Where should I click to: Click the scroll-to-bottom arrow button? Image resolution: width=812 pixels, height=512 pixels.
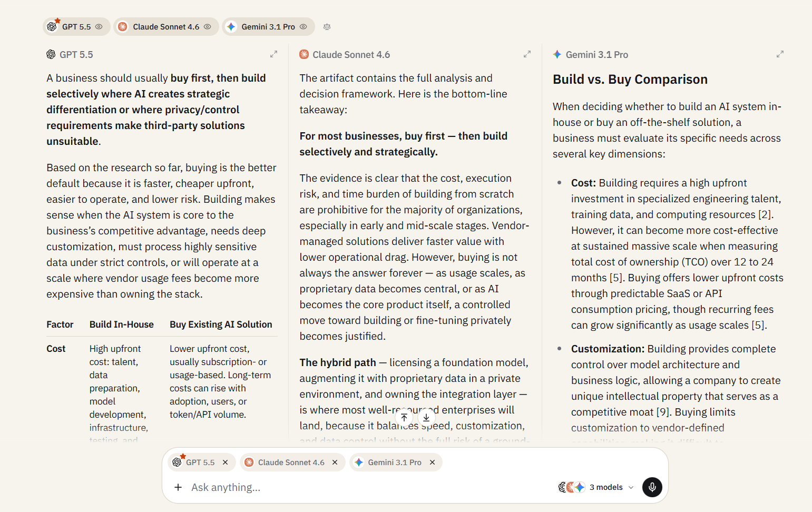coord(426,418)
